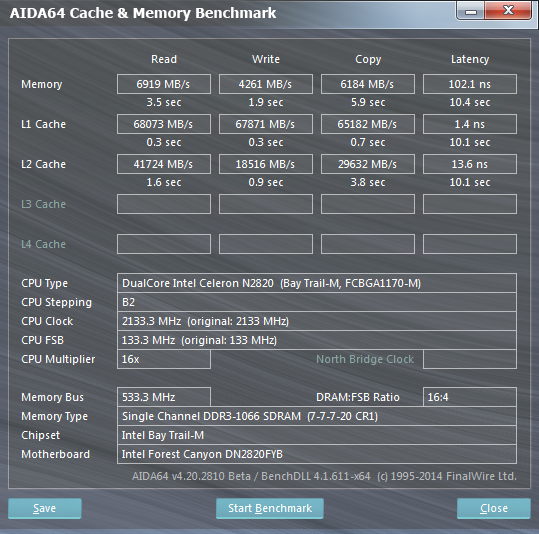Screen dimensions: 539x534
Task: Click the Memory Latency 102.1 ns result
Action: point(470,84)
